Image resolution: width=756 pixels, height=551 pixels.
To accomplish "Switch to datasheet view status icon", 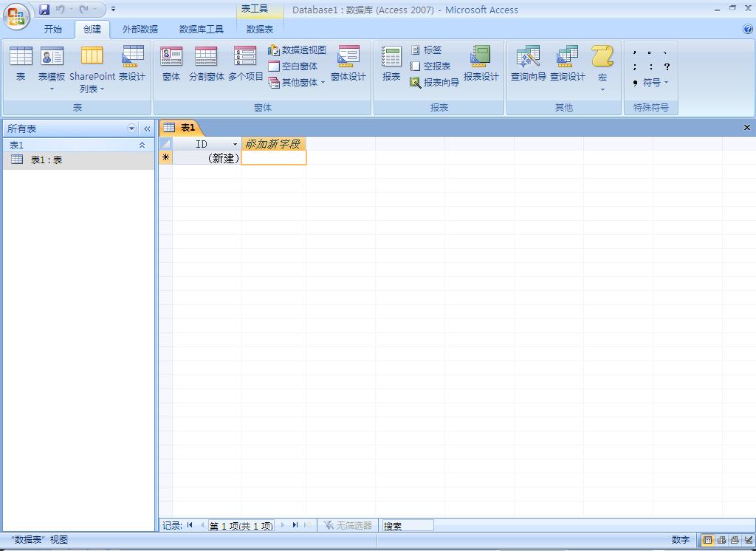I will pos(707,540).
